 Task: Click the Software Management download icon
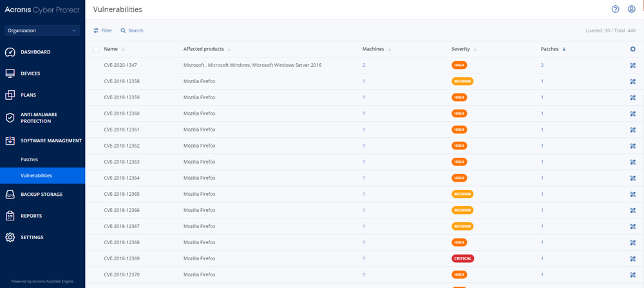[x=10, y=140]
